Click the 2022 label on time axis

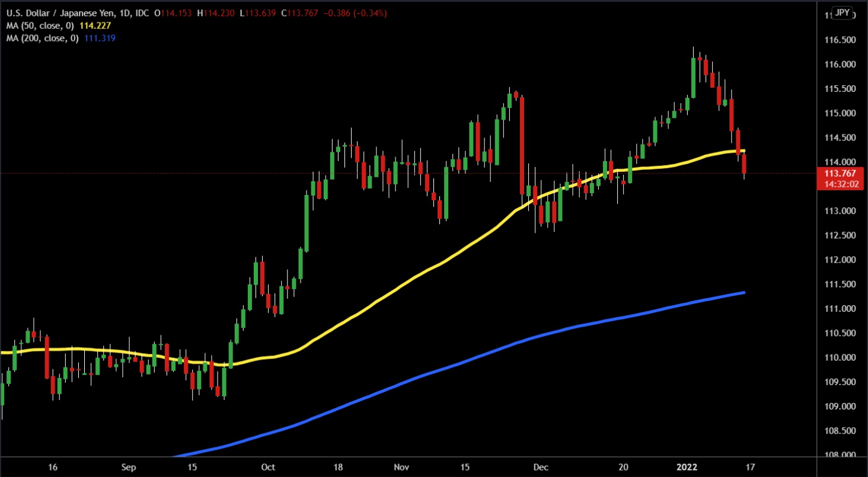[x=687, y=468]
